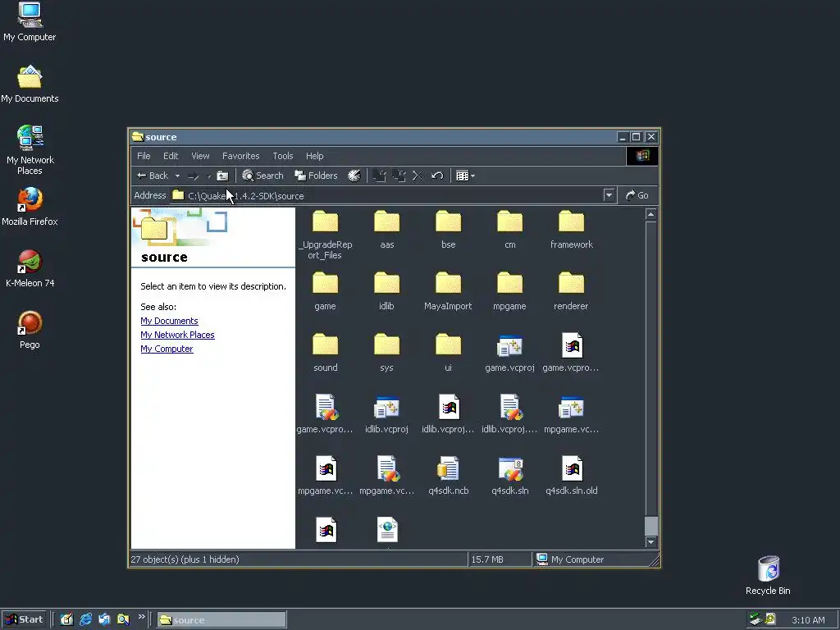
Task: Open the History pane icon
Action: (x=354, y=176)
